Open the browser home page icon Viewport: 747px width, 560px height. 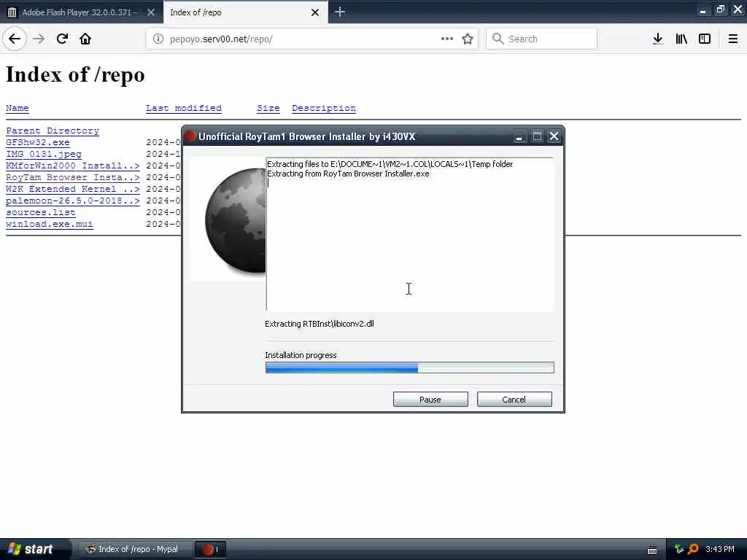[x=85, y=39]
